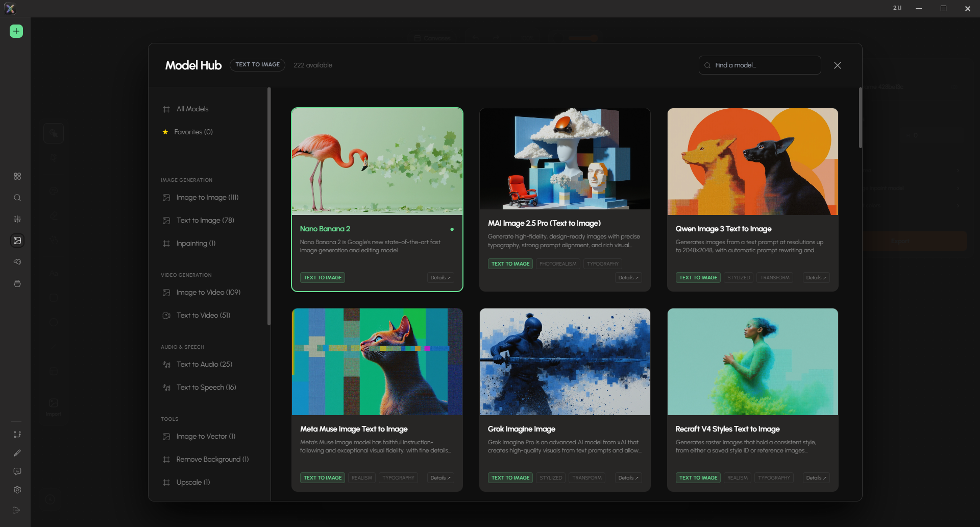Select Image to Video (109) category
980x527 pixels.
(x=208, y=292)
